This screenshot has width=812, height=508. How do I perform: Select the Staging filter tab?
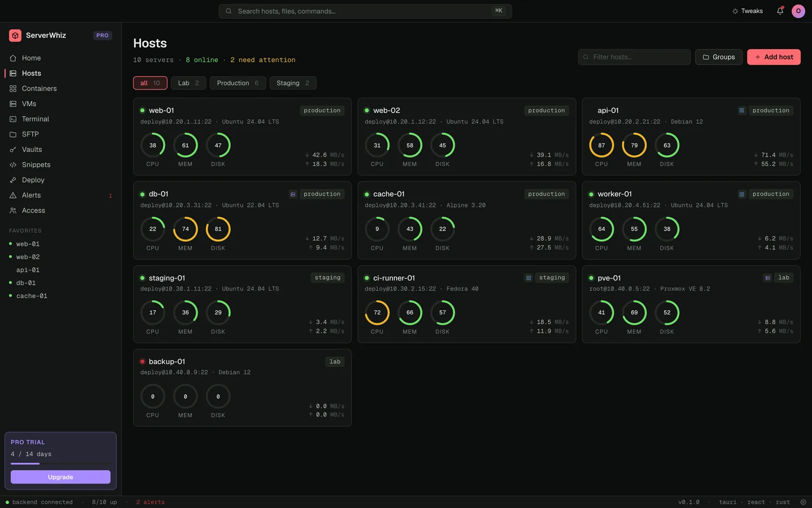point(293,83)
